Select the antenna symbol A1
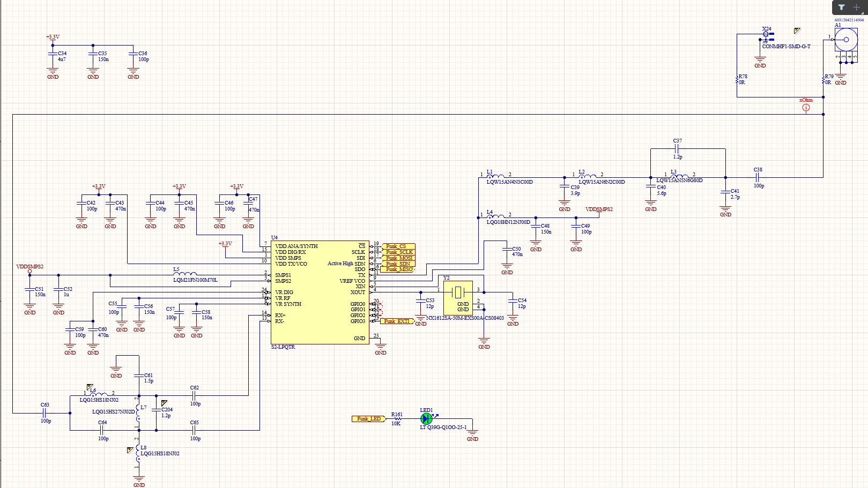The height and width of the screenshot is (488, 868). (846, 40)
